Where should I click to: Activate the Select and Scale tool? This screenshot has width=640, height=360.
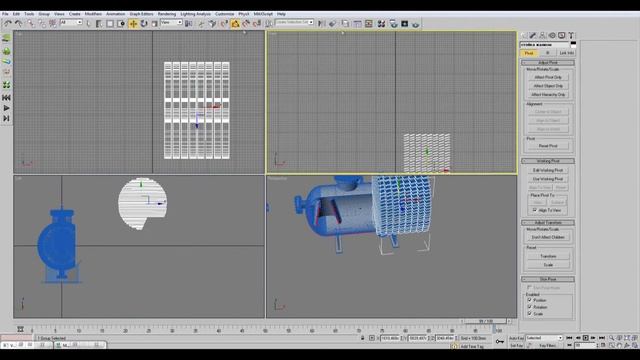pos(154,24)
